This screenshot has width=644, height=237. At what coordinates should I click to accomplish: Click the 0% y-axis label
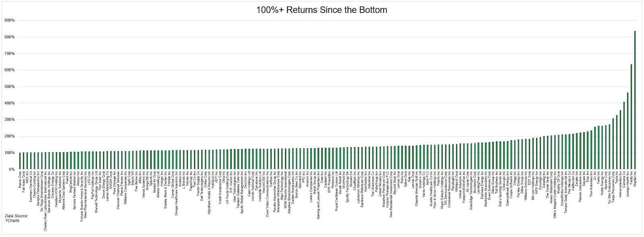coord(11,170)
